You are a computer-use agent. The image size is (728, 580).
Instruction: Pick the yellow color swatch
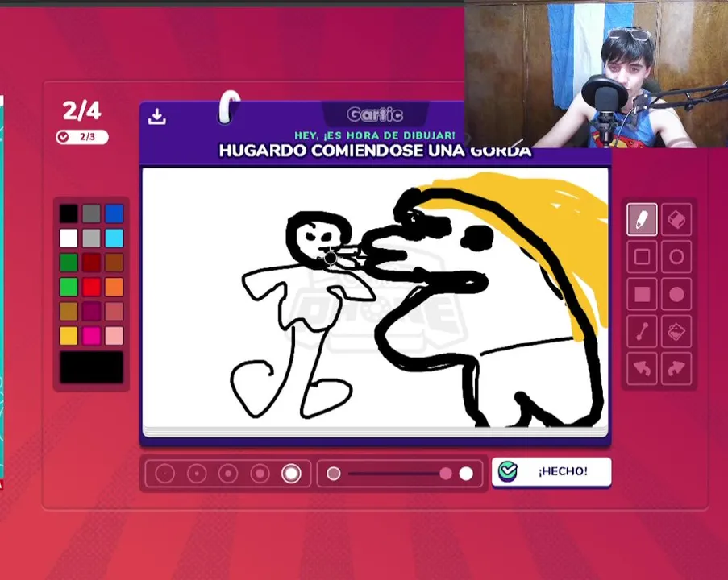(69, 336)
